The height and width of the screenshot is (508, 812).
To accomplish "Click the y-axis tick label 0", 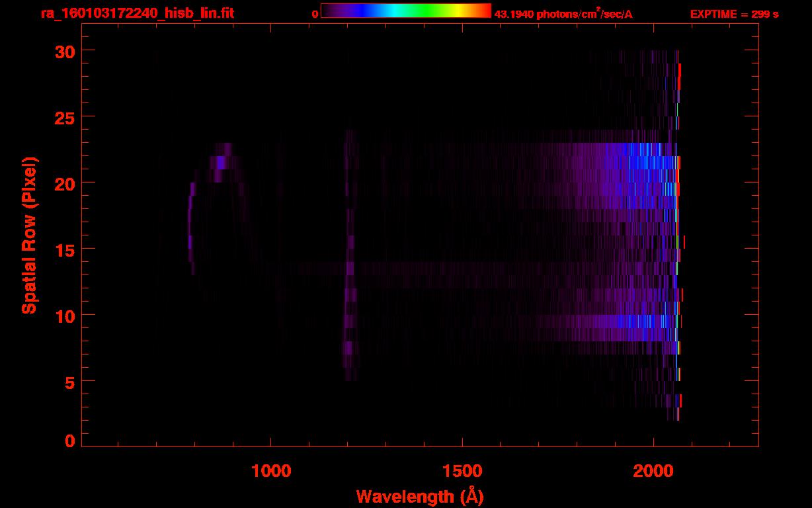I will [70, 441].
